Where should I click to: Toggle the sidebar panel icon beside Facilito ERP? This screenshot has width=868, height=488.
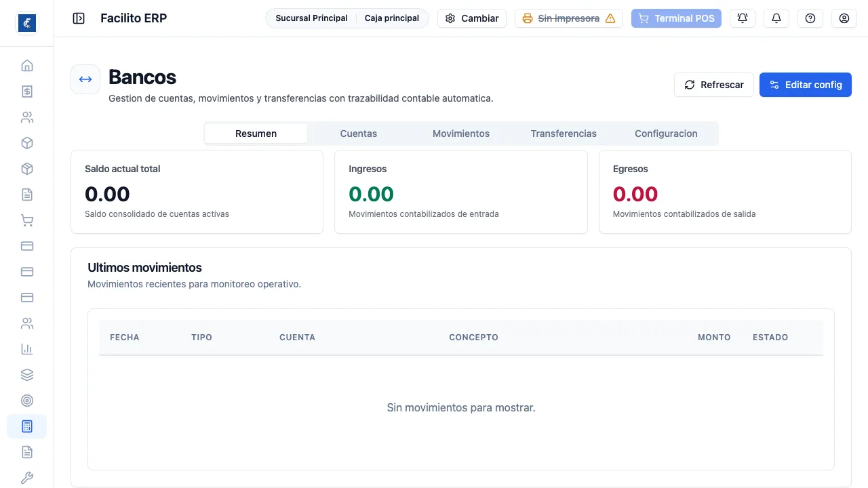79,18
